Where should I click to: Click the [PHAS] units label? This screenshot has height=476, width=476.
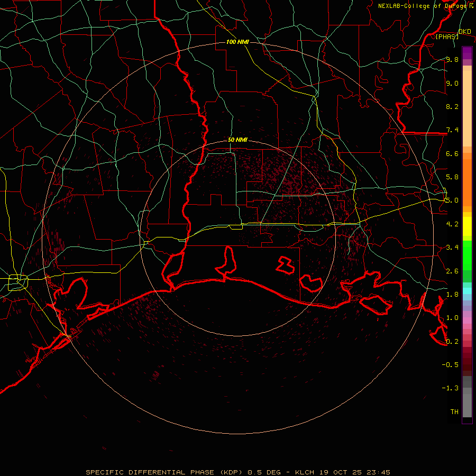click(447, 36)
